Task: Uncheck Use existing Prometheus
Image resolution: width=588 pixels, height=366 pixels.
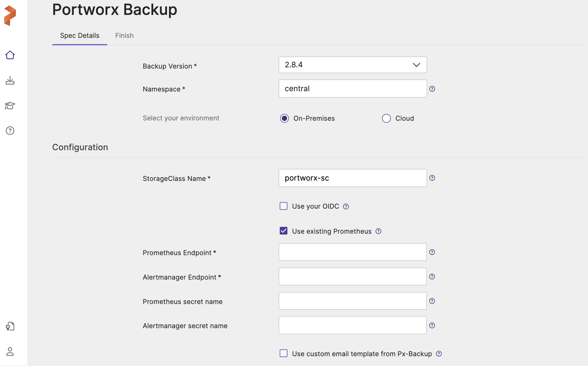Action: click(x=284, y=231)
